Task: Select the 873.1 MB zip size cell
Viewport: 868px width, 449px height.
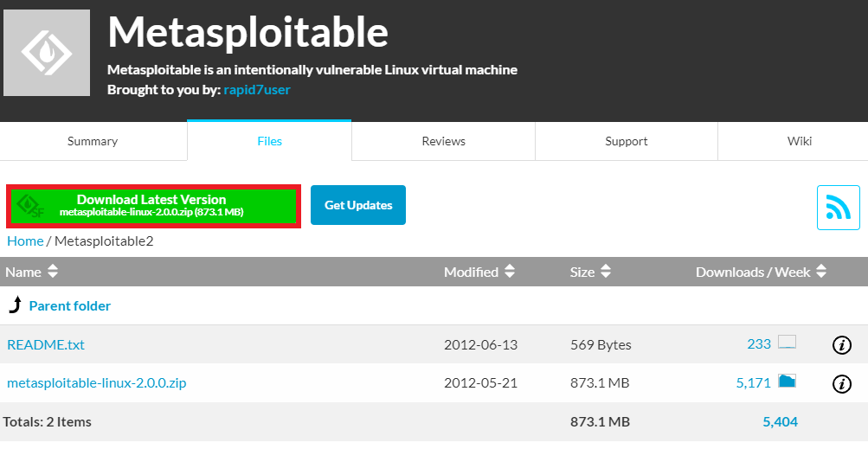Action: click(x=600, y=383)
